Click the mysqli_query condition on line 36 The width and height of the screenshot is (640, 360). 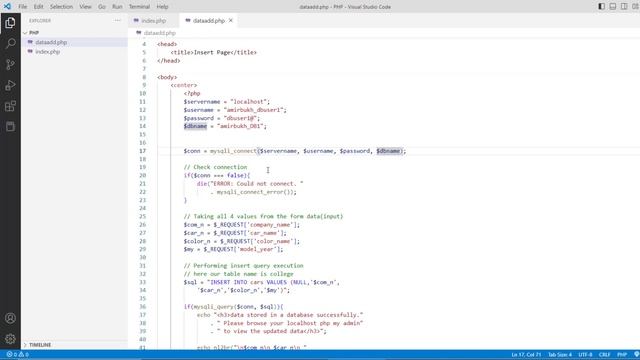coord(233,307)
